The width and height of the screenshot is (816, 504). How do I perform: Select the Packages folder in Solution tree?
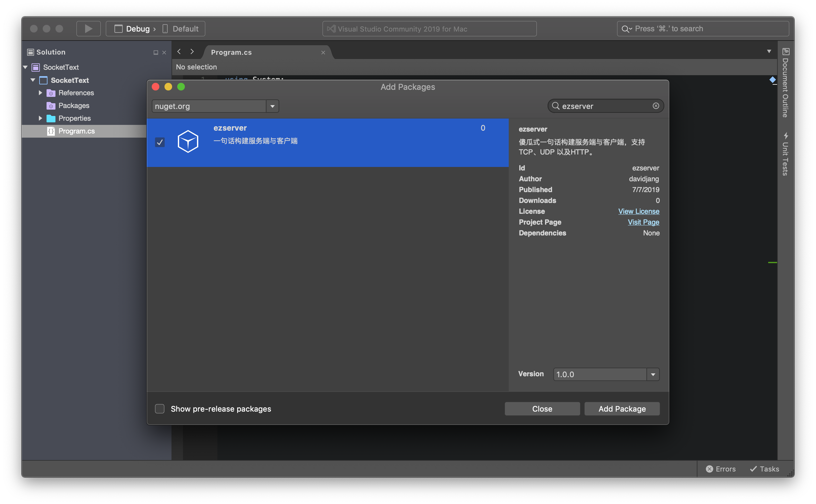click(74, 106)
